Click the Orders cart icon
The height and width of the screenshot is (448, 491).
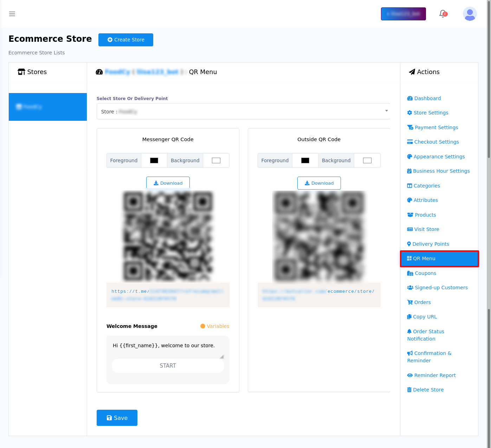click(x=410, y=302)
